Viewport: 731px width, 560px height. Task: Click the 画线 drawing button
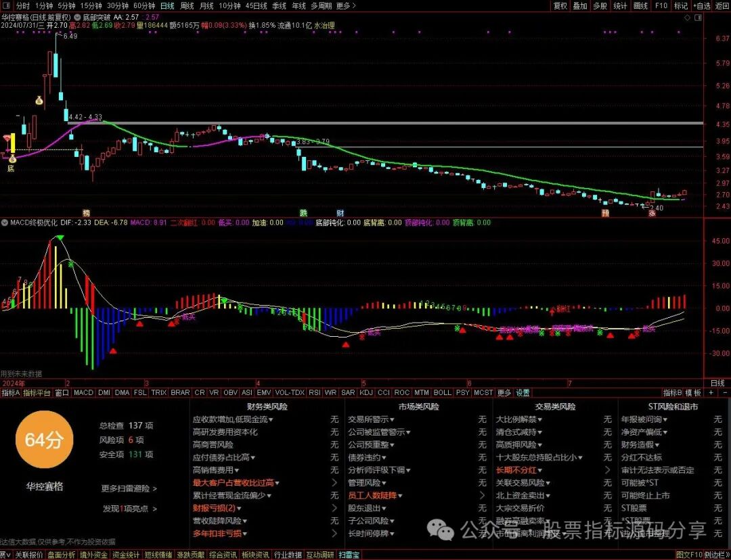(x=640, y=5)
